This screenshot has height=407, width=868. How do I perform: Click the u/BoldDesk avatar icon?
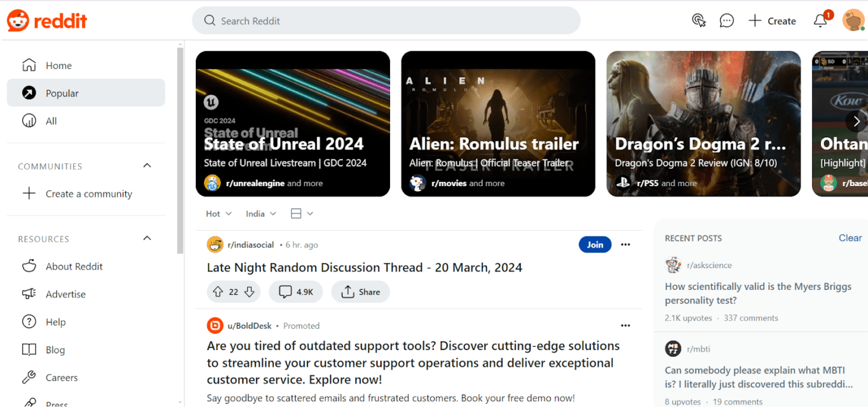click(215, 326)
